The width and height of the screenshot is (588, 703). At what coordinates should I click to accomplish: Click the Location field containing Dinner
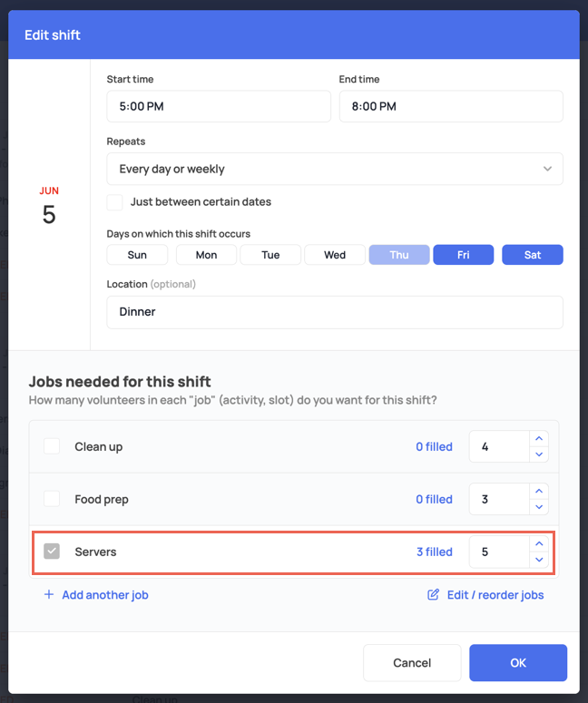(x=335, y=312)
